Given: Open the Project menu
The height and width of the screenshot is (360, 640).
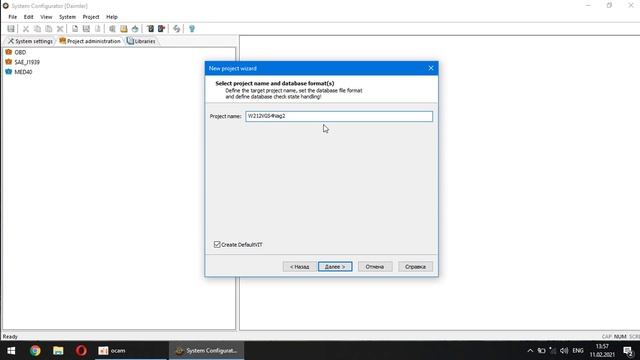Looking at the screenshot, I should pos(91,17).
